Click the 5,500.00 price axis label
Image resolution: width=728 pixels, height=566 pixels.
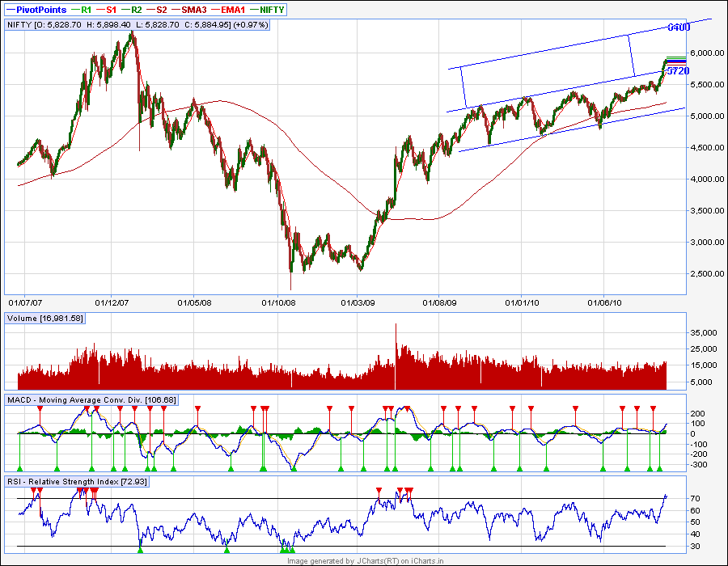coord(707,84)
